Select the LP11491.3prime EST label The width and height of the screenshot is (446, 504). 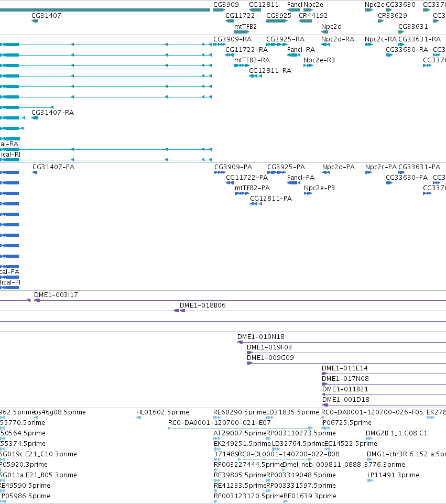click(x=393, y=475)
